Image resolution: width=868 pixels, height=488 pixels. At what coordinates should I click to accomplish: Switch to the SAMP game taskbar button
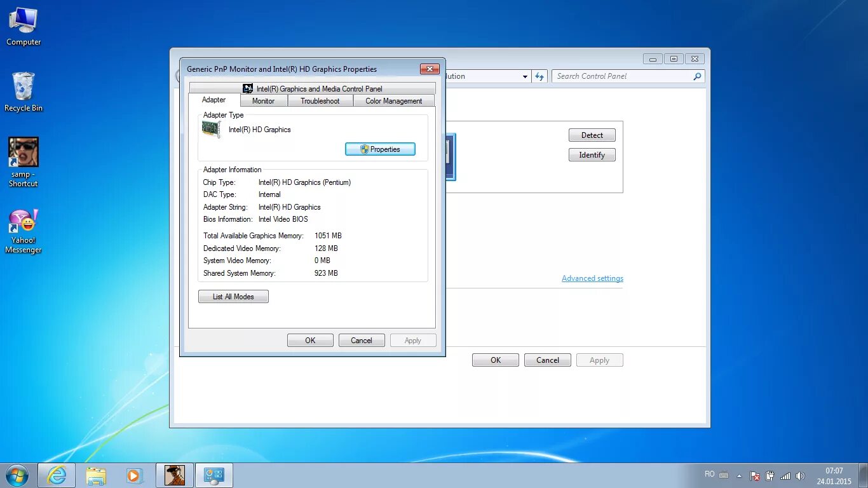(174, 475)
